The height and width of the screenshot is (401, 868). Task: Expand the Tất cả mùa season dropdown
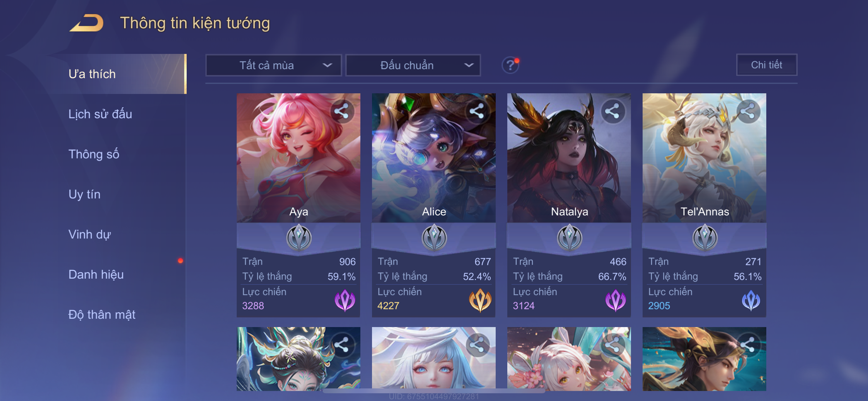coord(273,65)
